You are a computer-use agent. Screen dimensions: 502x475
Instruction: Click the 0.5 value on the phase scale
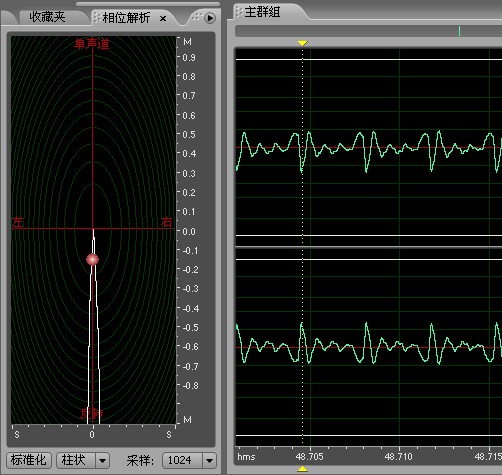pyautogui.click(x=189, y=135)
